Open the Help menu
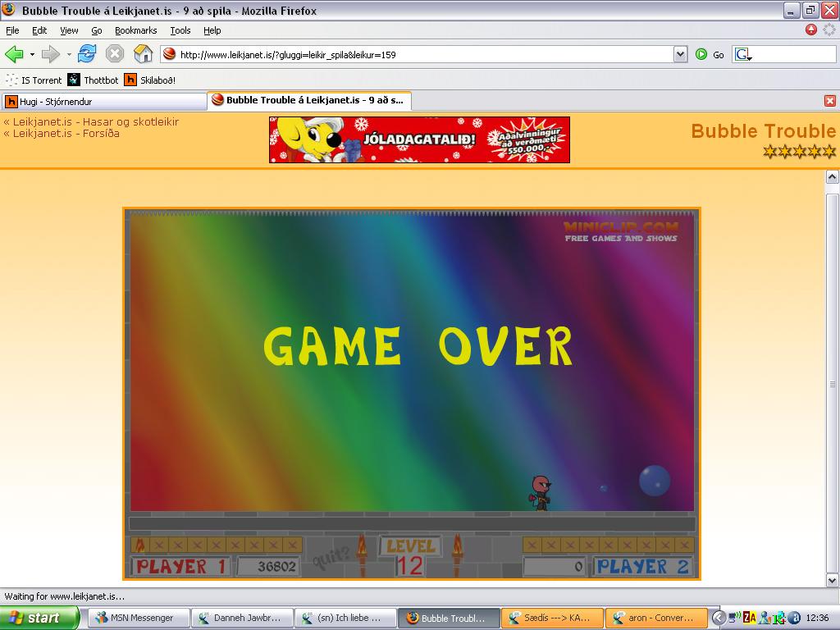Screen dimensions: 840x630 coord(212,30)
